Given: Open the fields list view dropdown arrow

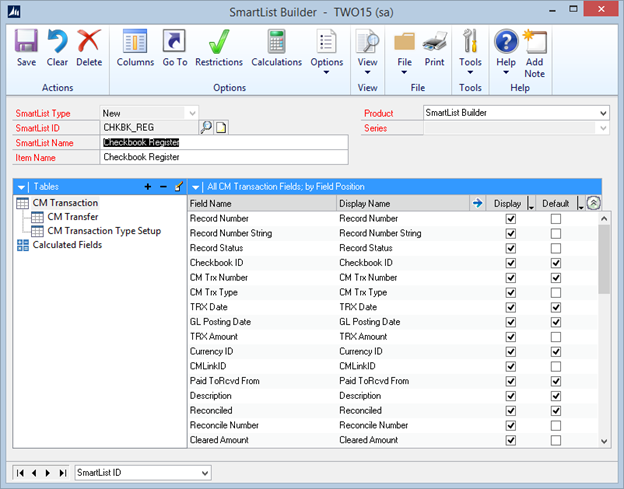Looking at the screenshot, I should tap(195, 187).
